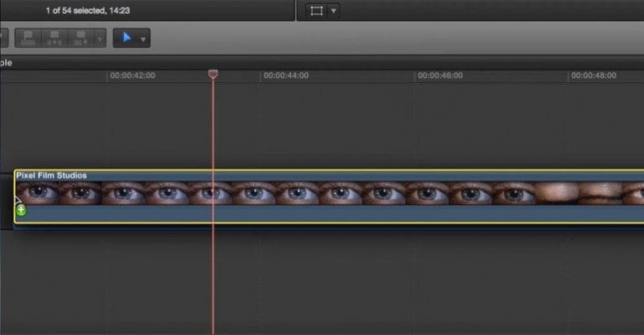
Task: Click the append clip to storyline button
Action: pos(80,39)
